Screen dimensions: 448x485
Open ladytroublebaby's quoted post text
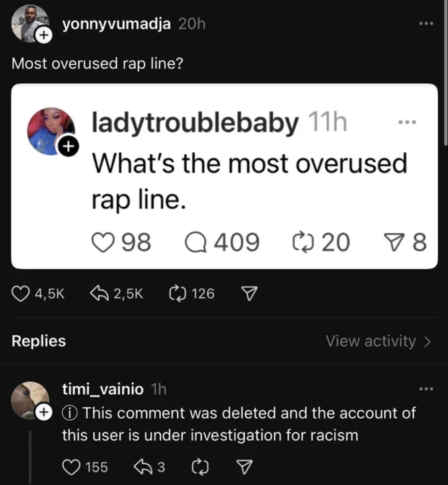click(249, 180)
